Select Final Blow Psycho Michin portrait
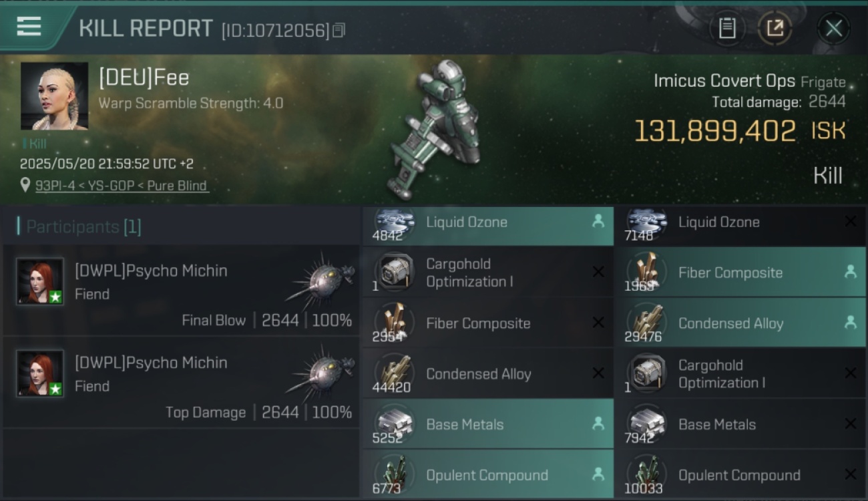The height and width of the screenshot is (501, 868). coord(40,282)
